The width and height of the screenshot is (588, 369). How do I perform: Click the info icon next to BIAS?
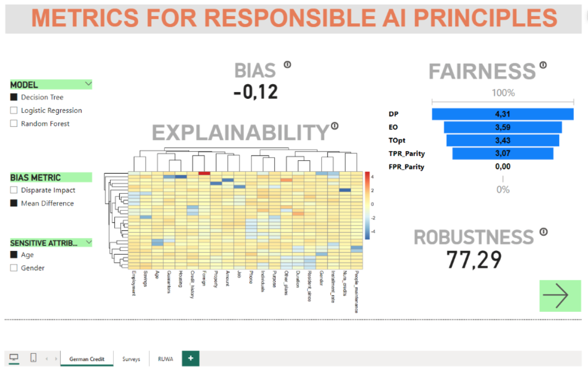point(288,64)
